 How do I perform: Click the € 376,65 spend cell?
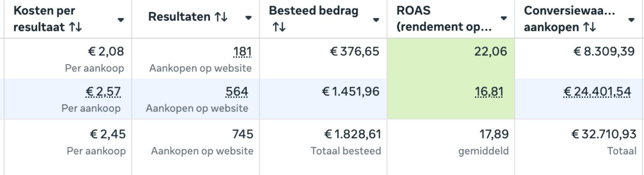click(355, 52)
